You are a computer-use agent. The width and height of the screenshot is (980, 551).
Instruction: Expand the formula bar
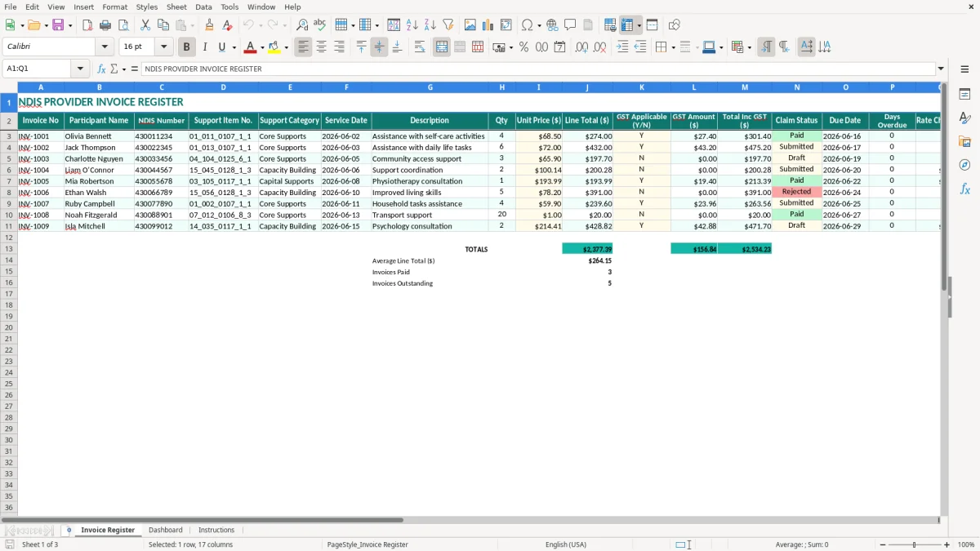(941, 69)
